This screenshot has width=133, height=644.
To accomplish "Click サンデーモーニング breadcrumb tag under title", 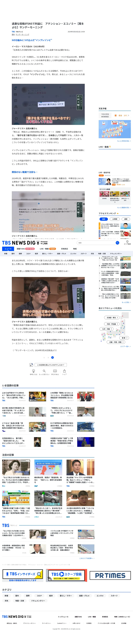I will point(22,35).
